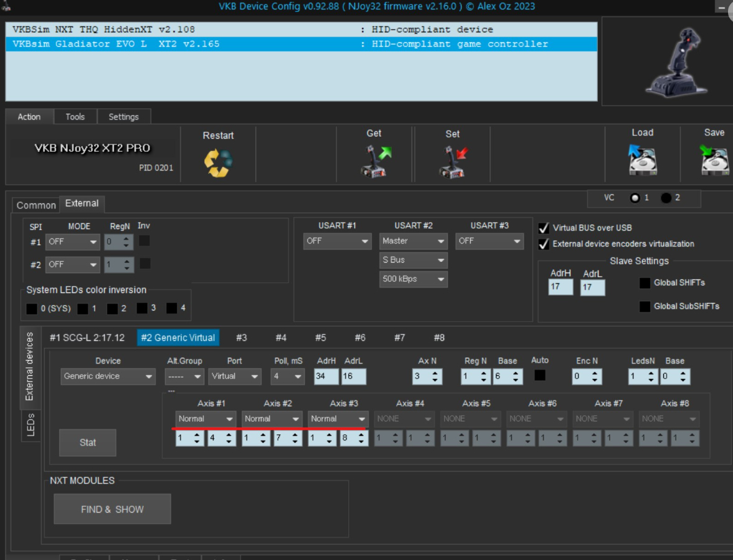The image size is (733, 560).
Task: Click the Save disk icon
Action: click(x=714, y=160)
